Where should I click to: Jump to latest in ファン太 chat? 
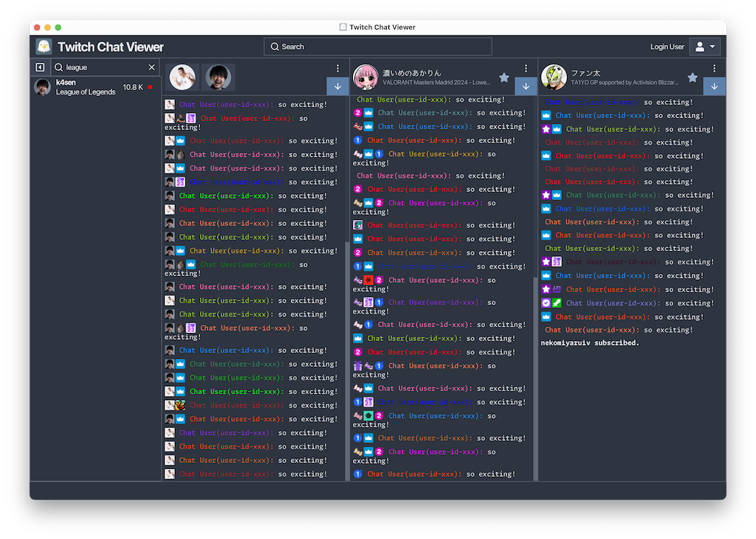point(714,86)
